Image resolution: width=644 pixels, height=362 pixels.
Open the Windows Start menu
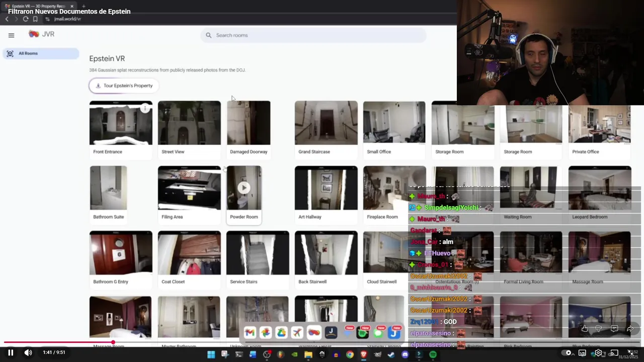(211, 355)
